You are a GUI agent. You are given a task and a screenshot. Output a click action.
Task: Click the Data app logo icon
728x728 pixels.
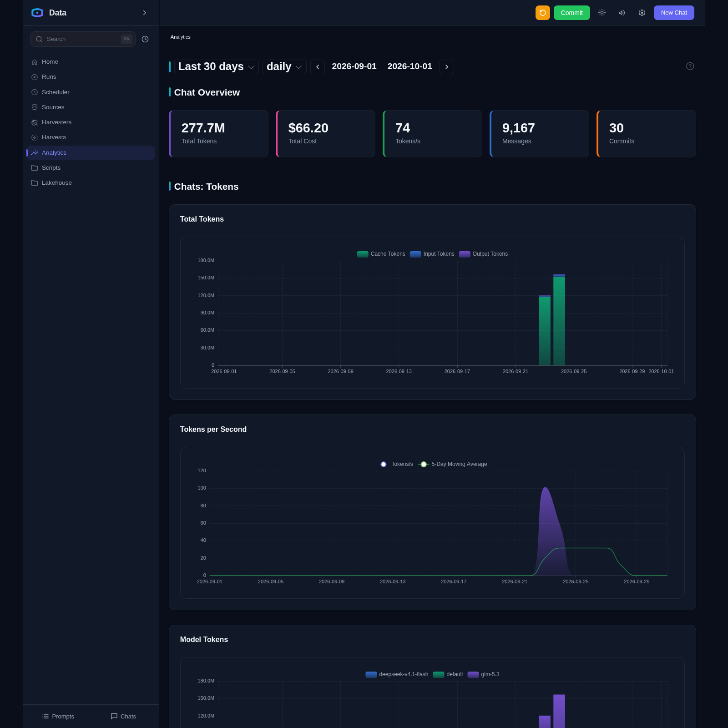tap(37, 13)
